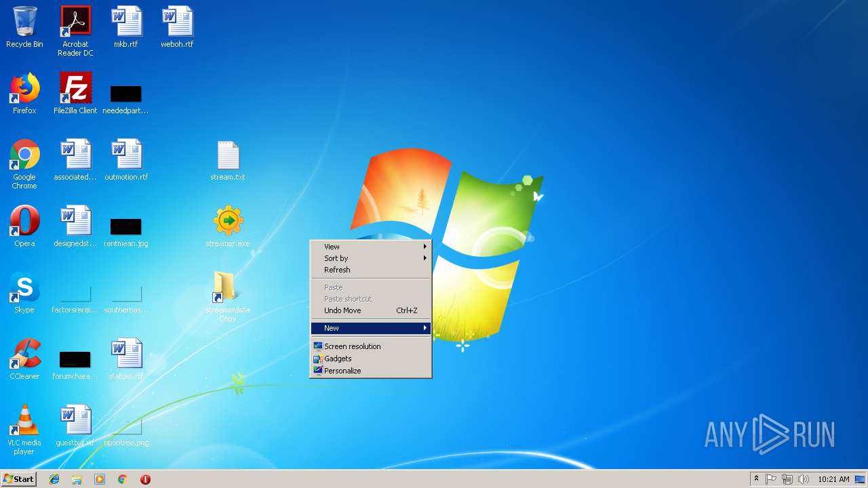Select the statuss.rtf document icon

click(x=126, y=359)
